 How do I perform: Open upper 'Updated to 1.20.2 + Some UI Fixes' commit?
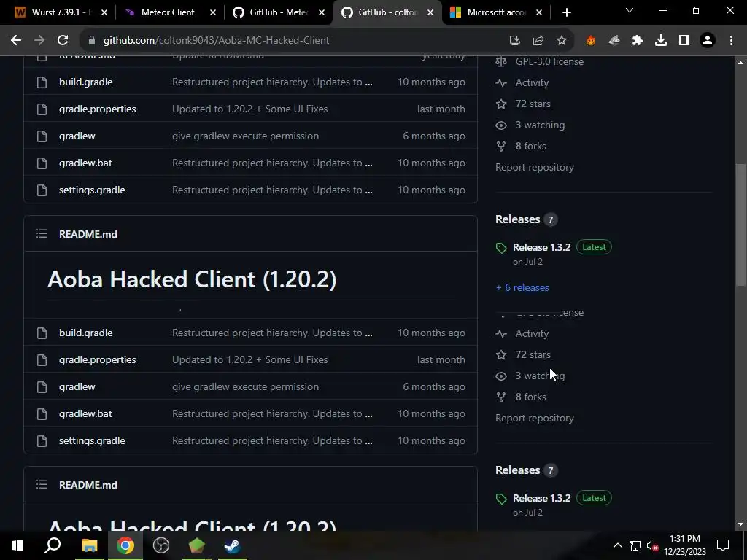point(250,109)
